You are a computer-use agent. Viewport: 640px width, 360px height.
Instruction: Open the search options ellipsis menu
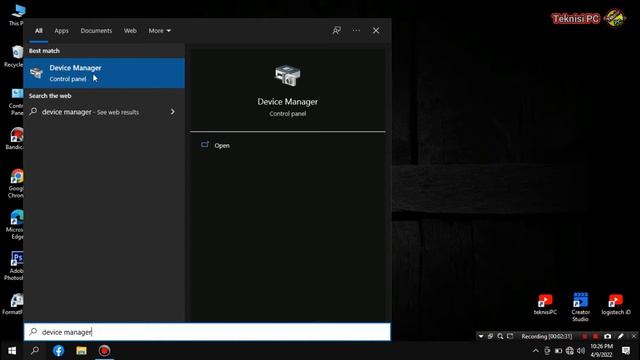pyautogui.click(x=356, y=31)
